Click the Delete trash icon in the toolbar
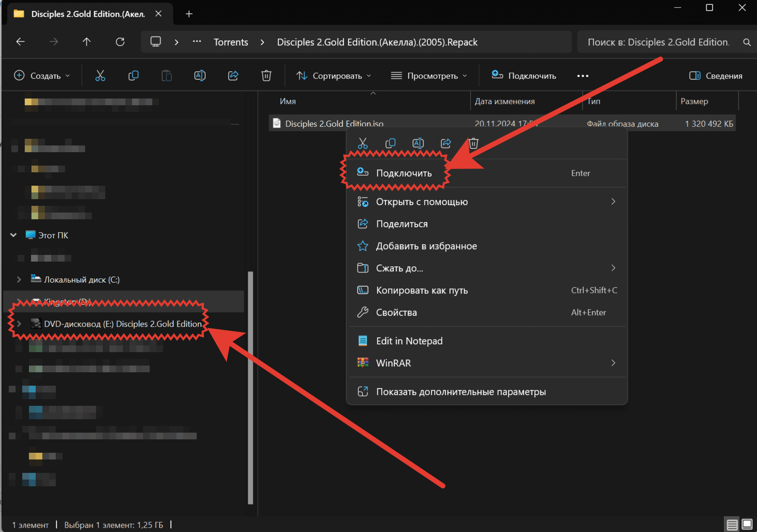Viewport: 757px width, 532px height. (x=266, y=76)
